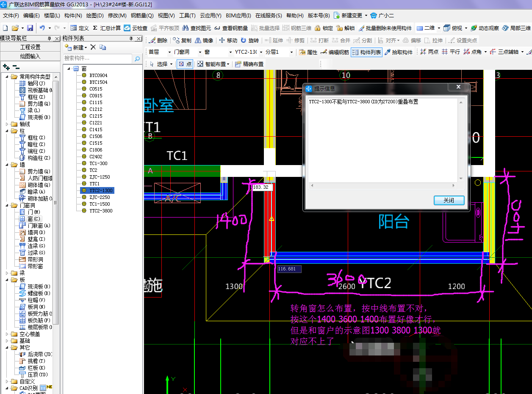
Task: Undo the last action
Action: pos(42,28)
